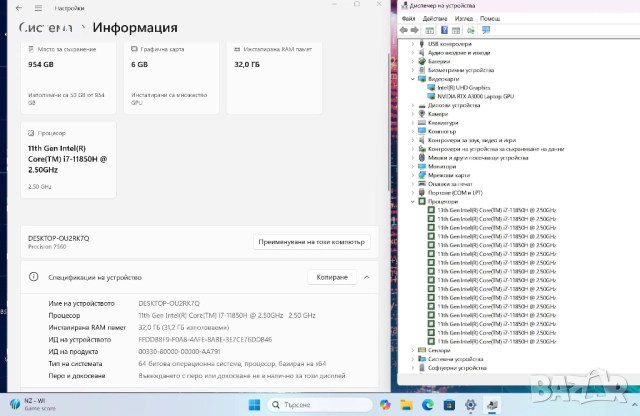Open File Explorer from the taskbar
Image resolution: width=640 pixels, height=416 pixels.
[406, 405]
